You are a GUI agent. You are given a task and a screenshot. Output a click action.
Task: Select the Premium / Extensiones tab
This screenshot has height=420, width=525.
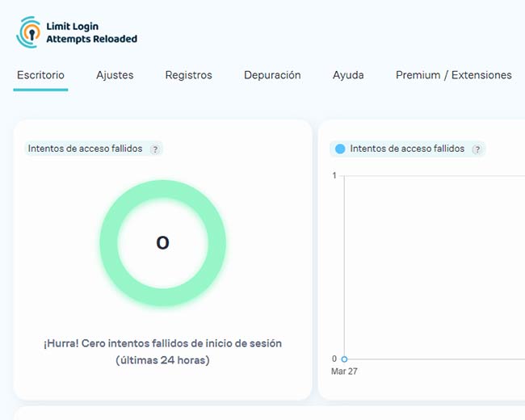click(x=454, y=75)
